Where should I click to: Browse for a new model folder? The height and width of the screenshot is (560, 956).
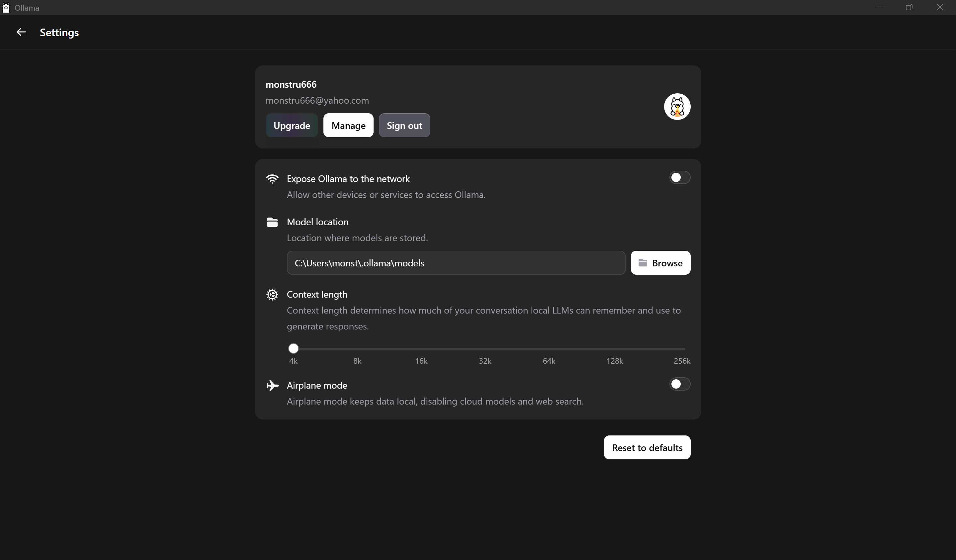tap(660, 263)
